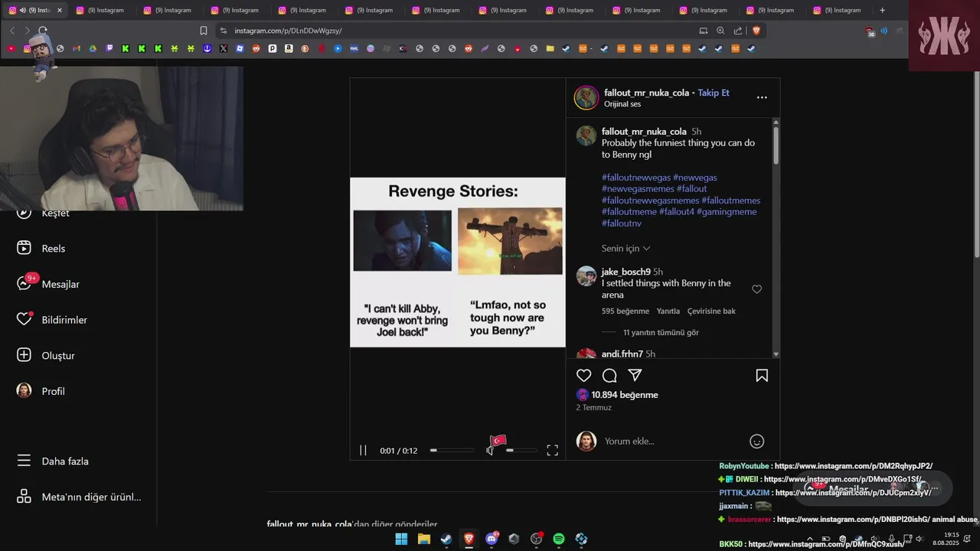This screenshot has height=551, width=980.
Task: Click the comments scroll-down arrow
Action: pos(776,354)
